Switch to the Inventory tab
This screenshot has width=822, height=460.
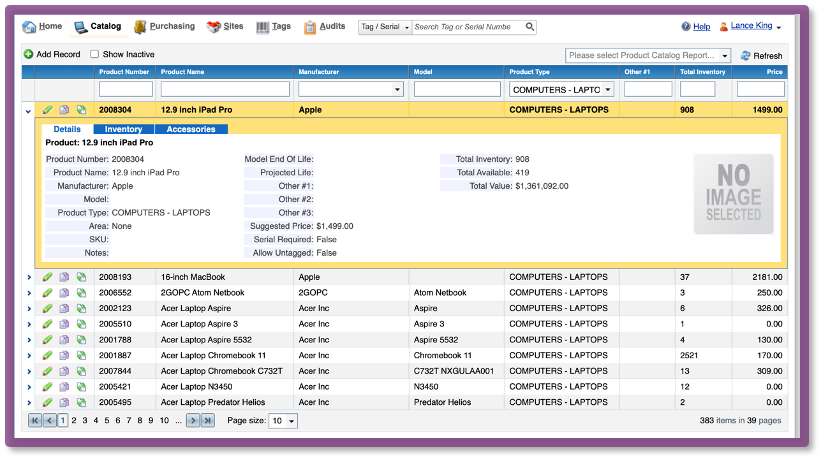tap(123, 129)
